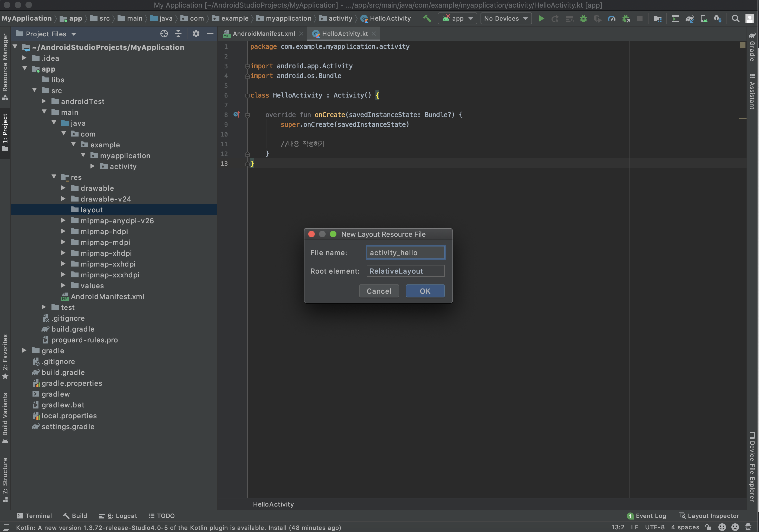This screenshot has height=532, width=759.
Task: Toggle the Project tool window stripe
Action: click(5, 132)
